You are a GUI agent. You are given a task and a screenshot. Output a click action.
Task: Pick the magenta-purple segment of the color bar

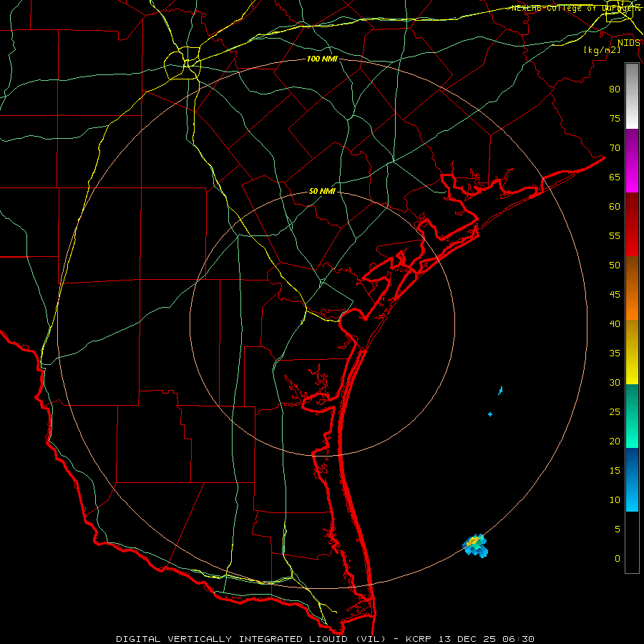[632, 161]
